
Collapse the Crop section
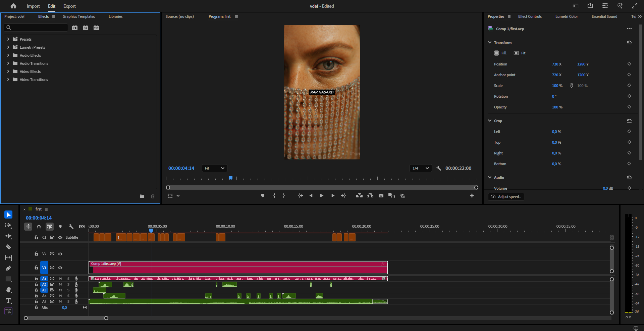[490, 121]
